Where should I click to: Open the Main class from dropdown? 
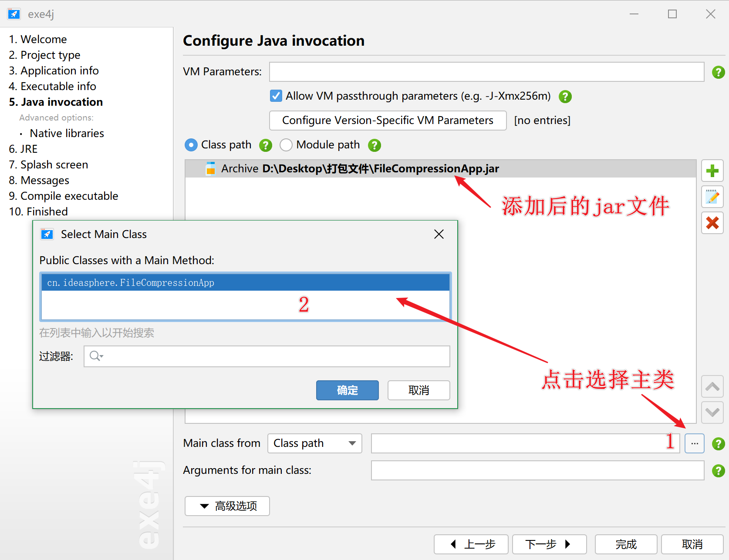click(x=315, y=443)
